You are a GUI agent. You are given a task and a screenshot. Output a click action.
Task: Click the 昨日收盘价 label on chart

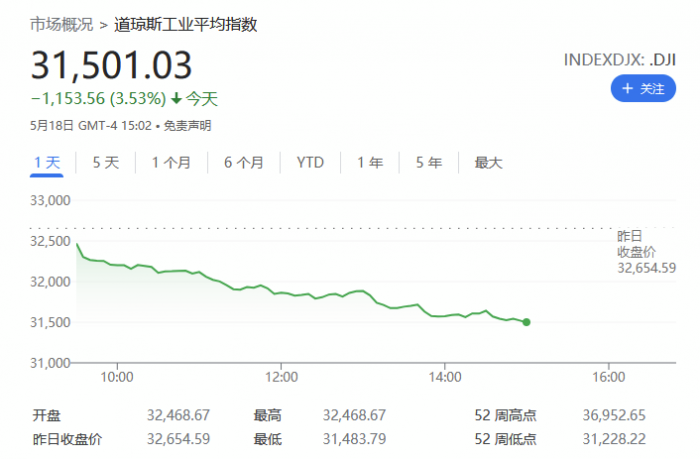[638, 243]
